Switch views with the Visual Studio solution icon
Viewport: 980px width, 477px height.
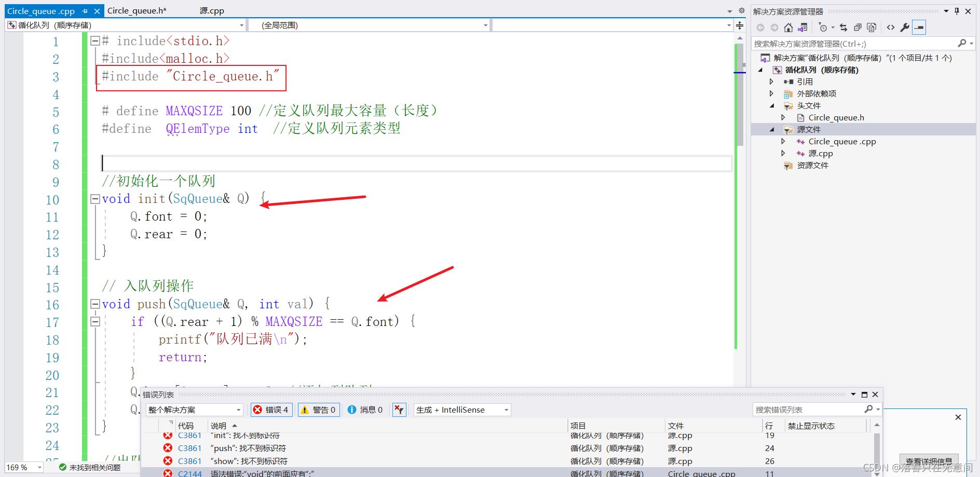click(x=802, y=28)
